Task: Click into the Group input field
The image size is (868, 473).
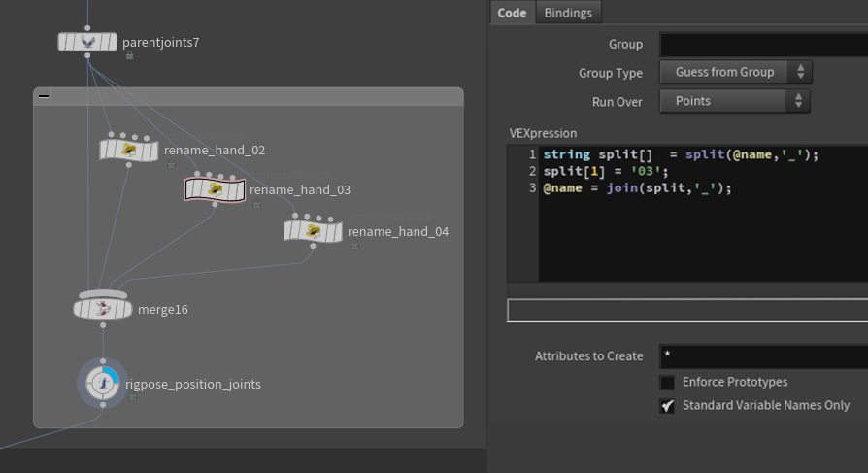Action: (763, 45)
